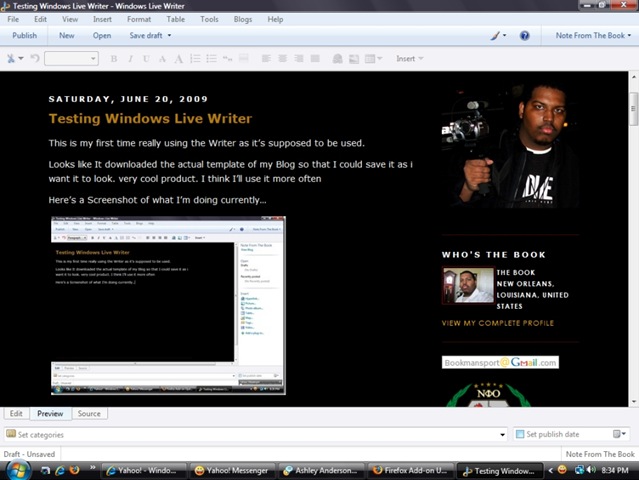Click the paintbrush theme icon
The image size is (639, 480).
point(495,36)
